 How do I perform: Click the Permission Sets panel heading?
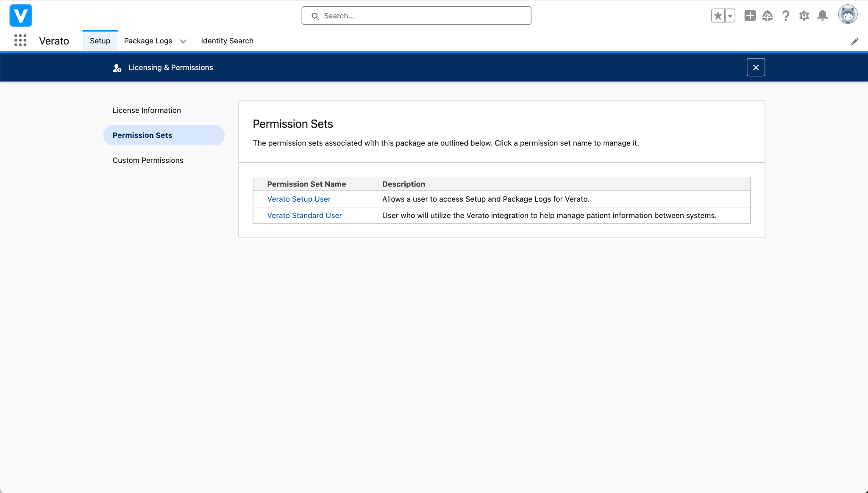point(293,124)
